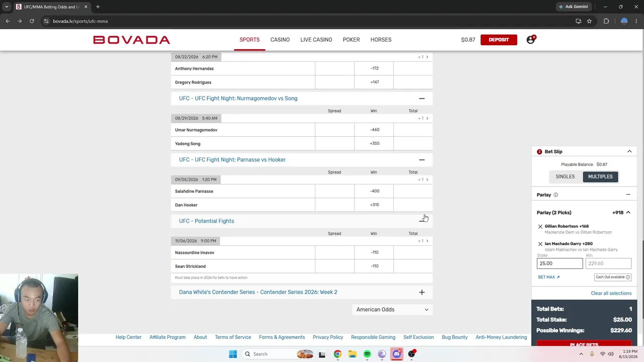This screenshot has width=644, height=362.
Task: Open Chrome from the taskbar
Action: [x=338, y=354]
